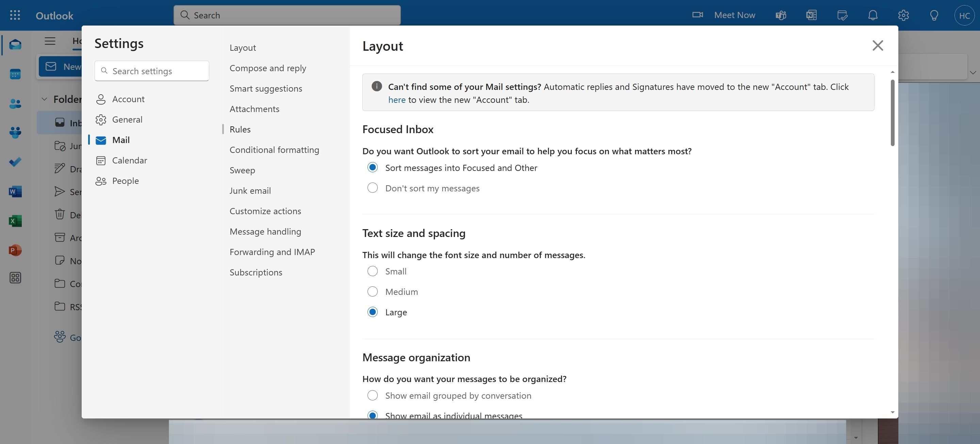
Task: Open the notifications bell
Action: 873,15
